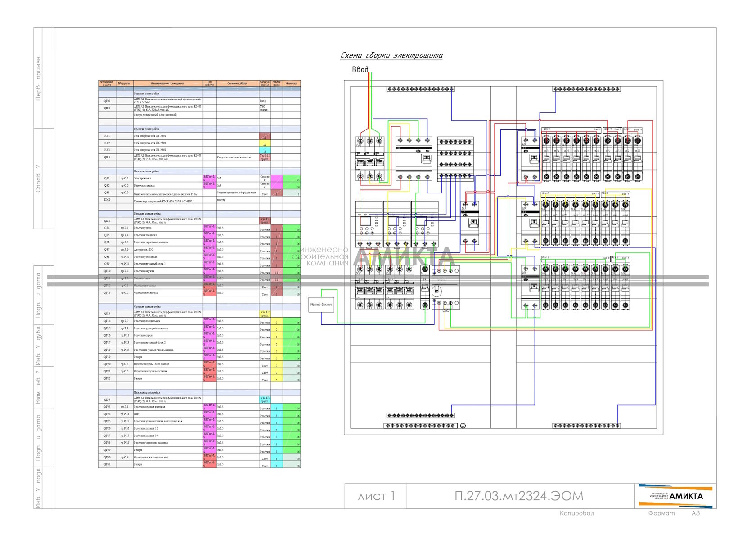Screen dimensions: 756x534
Task: Click the АМИКТА logo in the title block
Action: pos(675,496)
